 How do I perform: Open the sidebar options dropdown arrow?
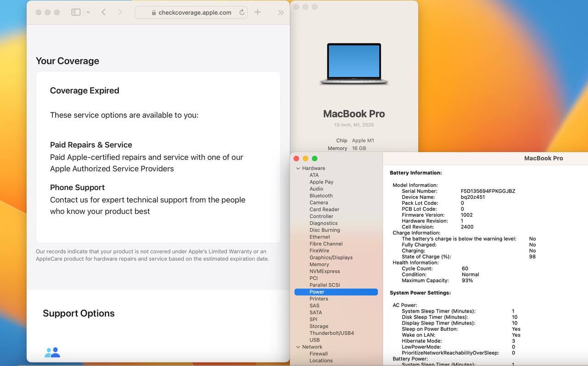click(88, 12)
